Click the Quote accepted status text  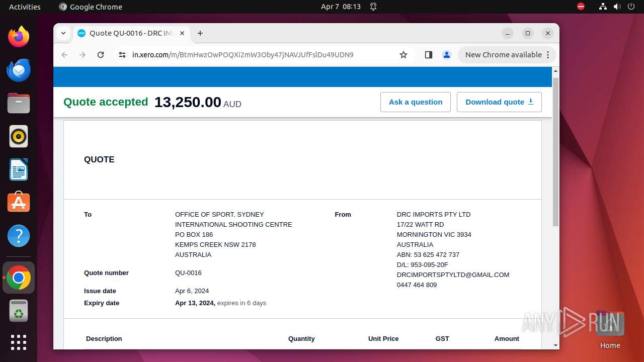(106, 102)
